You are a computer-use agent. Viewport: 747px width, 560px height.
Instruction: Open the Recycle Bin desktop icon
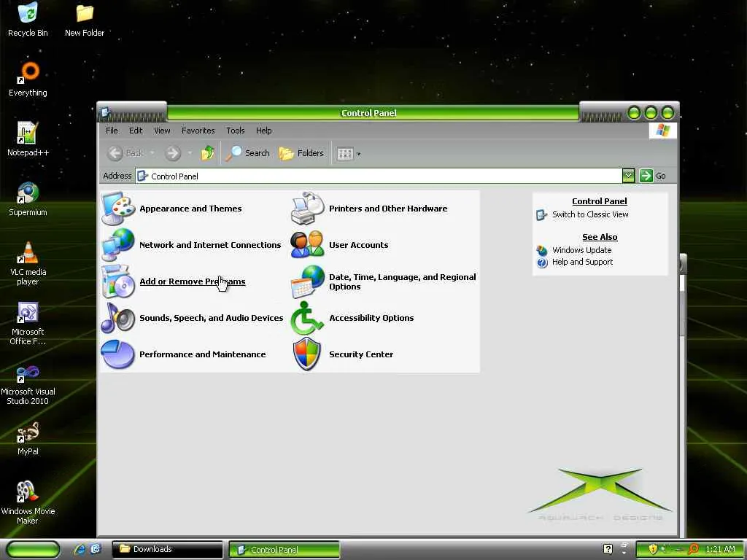pyautogui.click(x=28, y=19)
